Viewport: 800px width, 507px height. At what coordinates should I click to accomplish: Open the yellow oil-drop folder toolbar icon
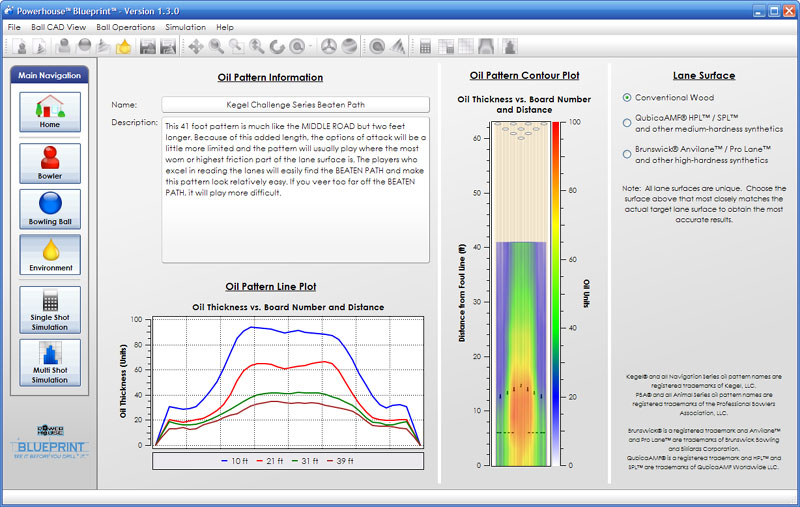[x=123, y=47]
